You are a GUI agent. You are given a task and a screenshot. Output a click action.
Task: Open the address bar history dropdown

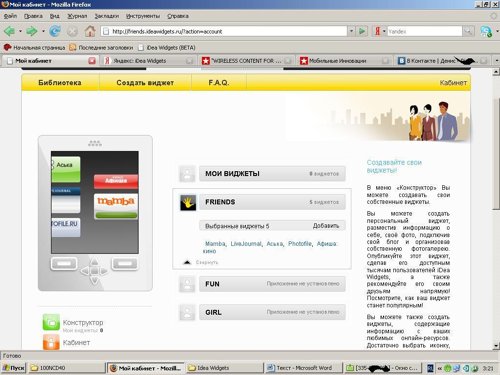(x=351, y=31)
